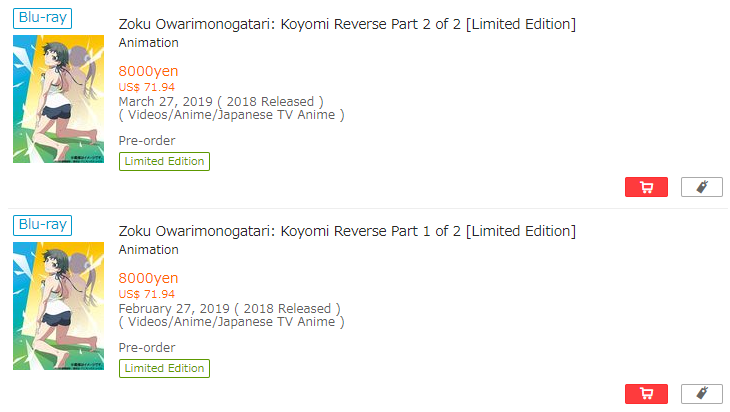Viewport: 730px width, 412px height.
Task: Click the tag icon button for Part 1
Action: [701, 394]
